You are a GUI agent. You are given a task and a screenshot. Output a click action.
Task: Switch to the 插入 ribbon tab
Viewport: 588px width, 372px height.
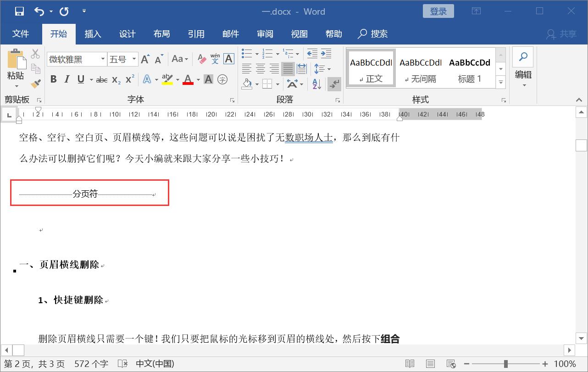[93, 33]
